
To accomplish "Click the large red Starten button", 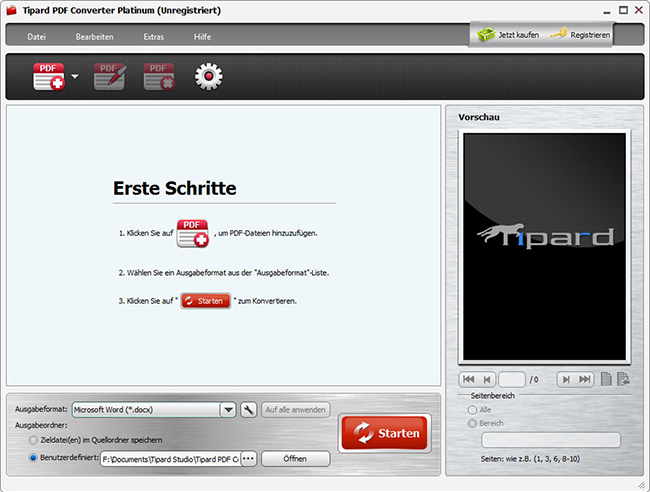I will pyautogui.click(x=385, y=433).
